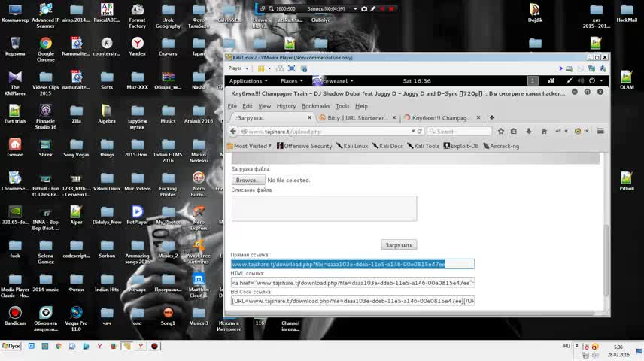Open Bandicam recording bar dropdown arrow
This screenshot has height=361, width=644.
355,8
